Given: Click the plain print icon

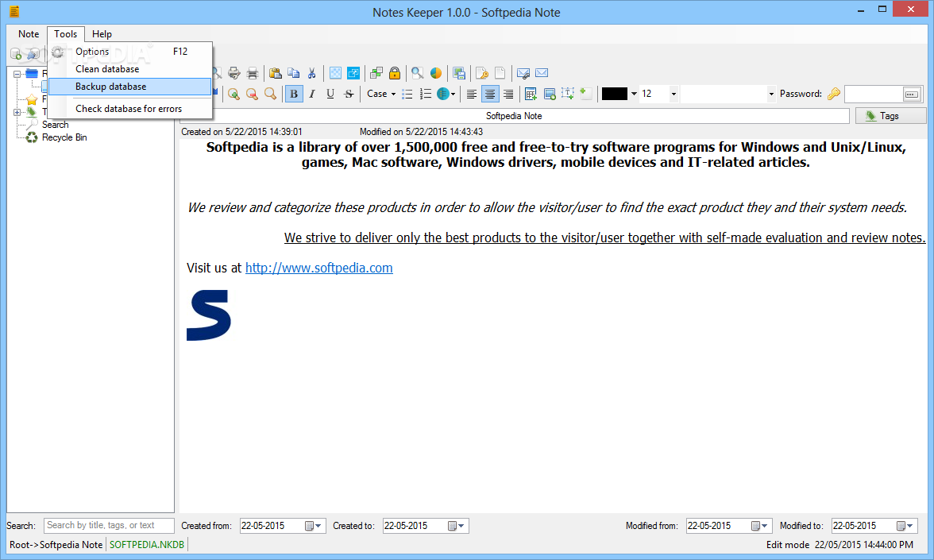Looking at the screenshot, I should [253, 73].
